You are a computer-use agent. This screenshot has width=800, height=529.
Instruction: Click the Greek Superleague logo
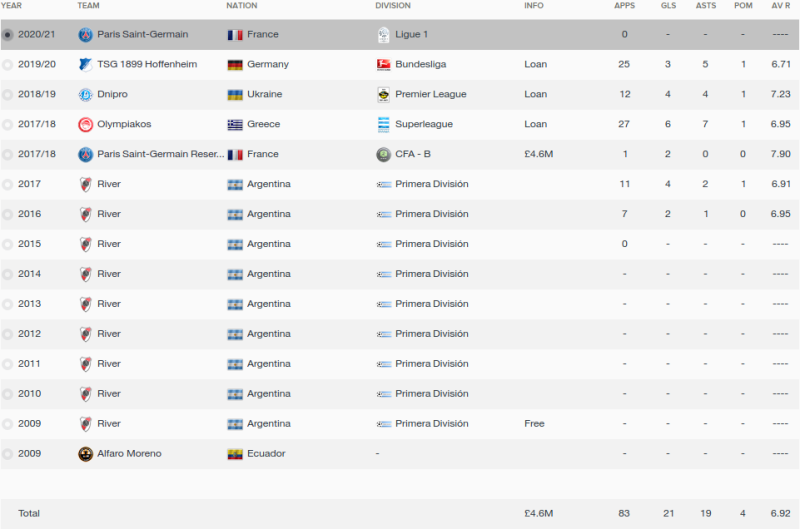pyautogui.click(x=383, y=124)
